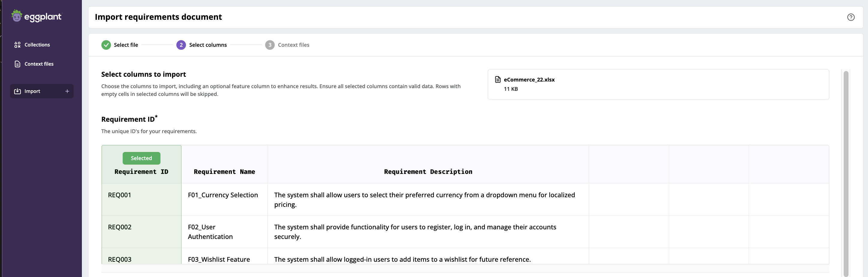Click the plus icon next to Import
Image resolution: width=868 pixels, height=277 pixels.
pyautogui.click(x=67, y=91)
